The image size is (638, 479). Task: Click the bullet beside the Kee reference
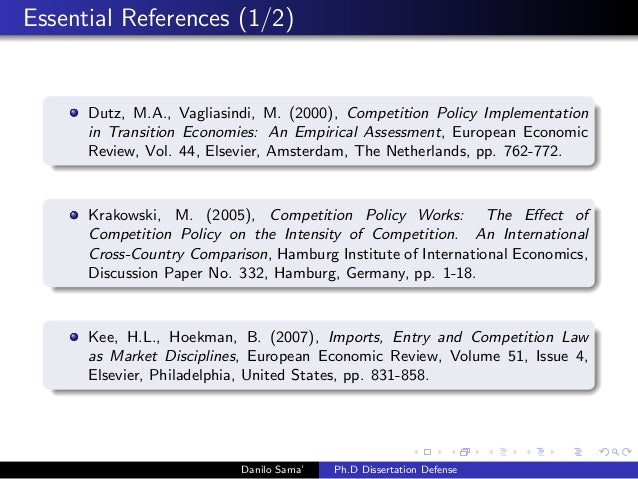74,337
